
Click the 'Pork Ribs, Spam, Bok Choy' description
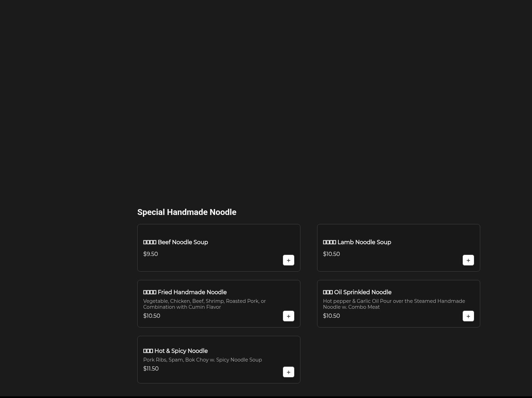click(202, 360)
